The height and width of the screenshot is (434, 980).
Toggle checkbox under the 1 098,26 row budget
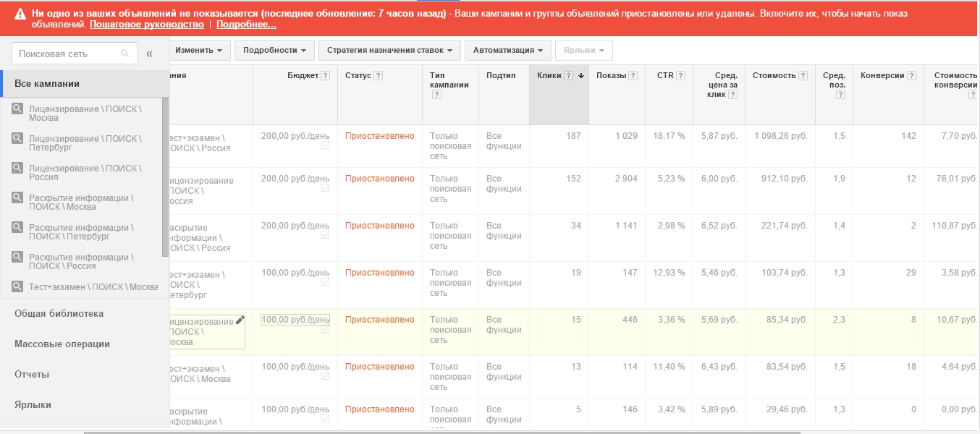[x=325, y=145]
